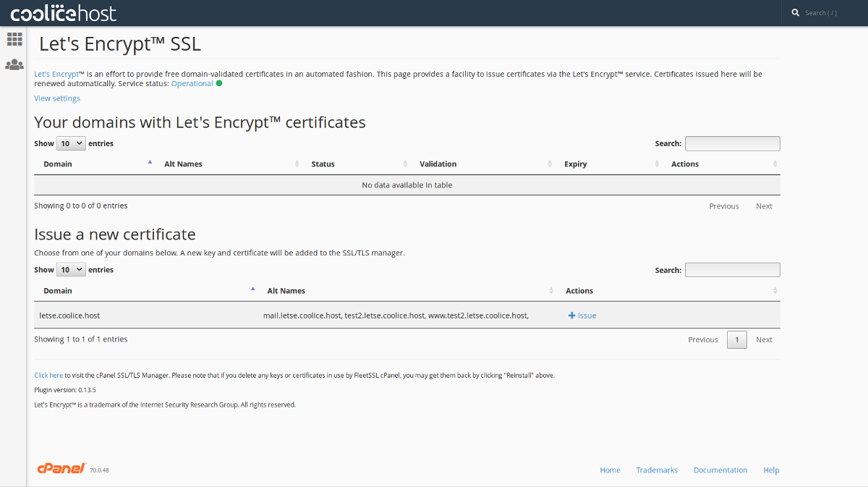Click the green Operational status dot
The image size is (868, 487).
219,83
